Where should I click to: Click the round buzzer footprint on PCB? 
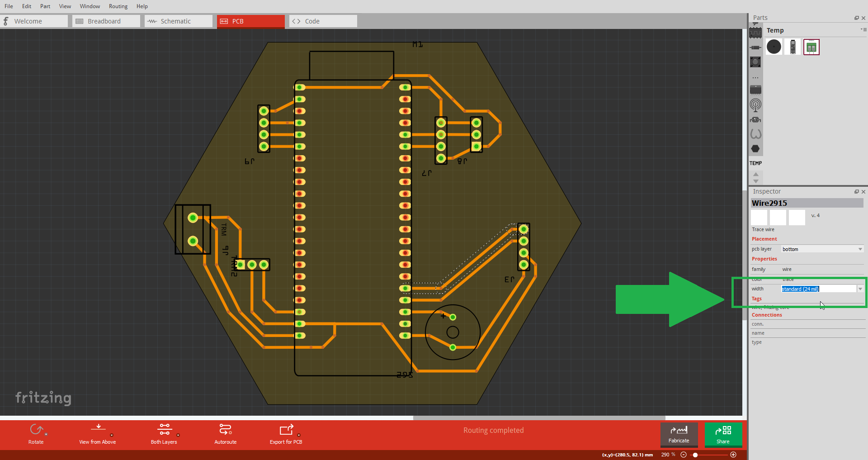pos(453,332)
